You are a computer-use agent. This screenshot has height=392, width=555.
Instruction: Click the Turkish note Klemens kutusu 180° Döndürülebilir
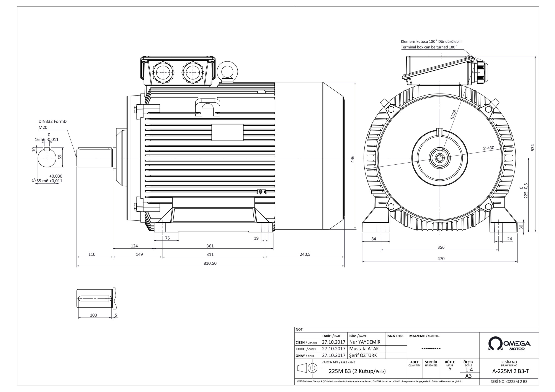[x=432, y=42]
